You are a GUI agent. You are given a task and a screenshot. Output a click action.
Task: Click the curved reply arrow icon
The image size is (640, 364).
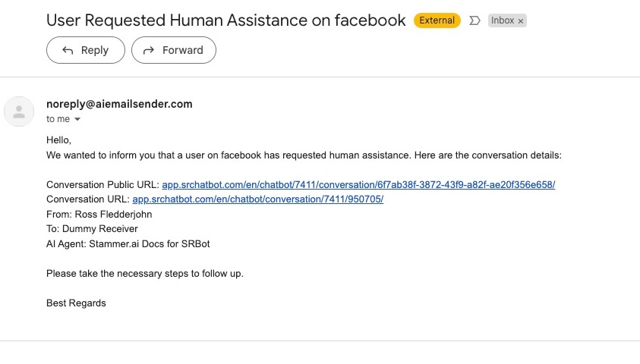(68, 50)
